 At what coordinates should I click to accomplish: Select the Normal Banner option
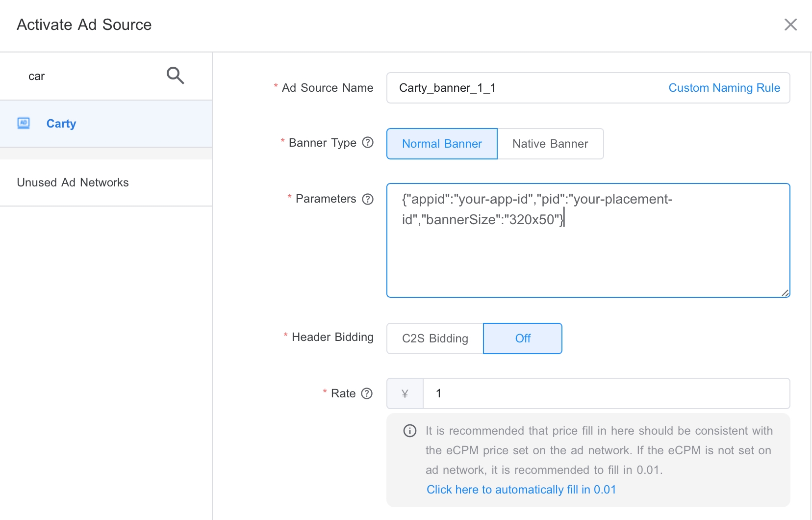click(441, 144)
